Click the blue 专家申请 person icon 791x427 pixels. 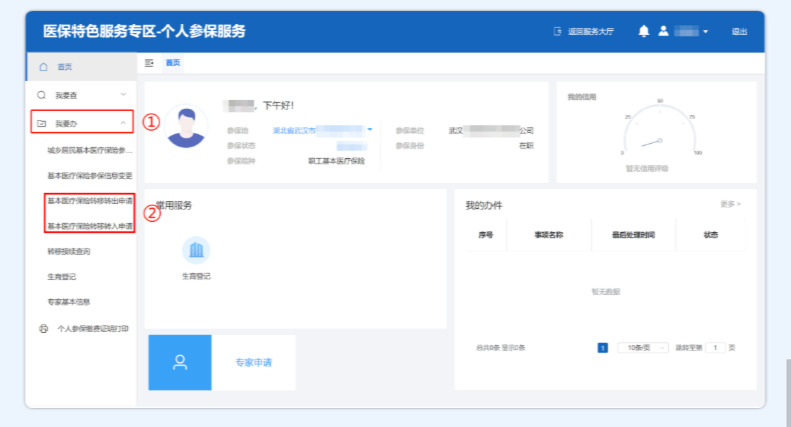[180, 362]
